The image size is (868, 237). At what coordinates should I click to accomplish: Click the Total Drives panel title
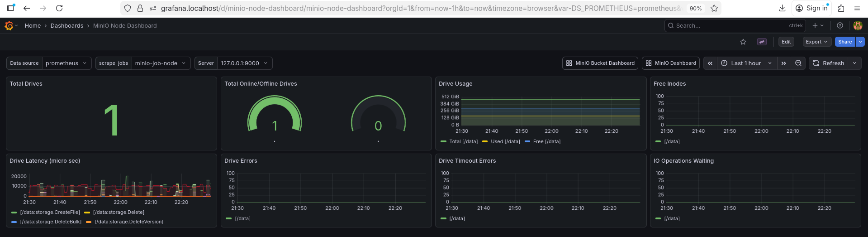(x=26, y=84)
